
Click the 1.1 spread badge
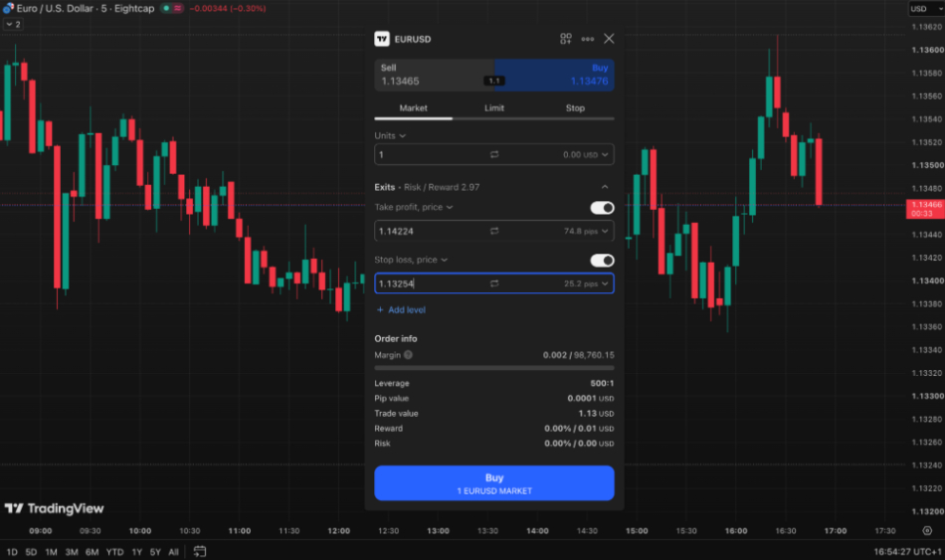click(x=494, y=81)
